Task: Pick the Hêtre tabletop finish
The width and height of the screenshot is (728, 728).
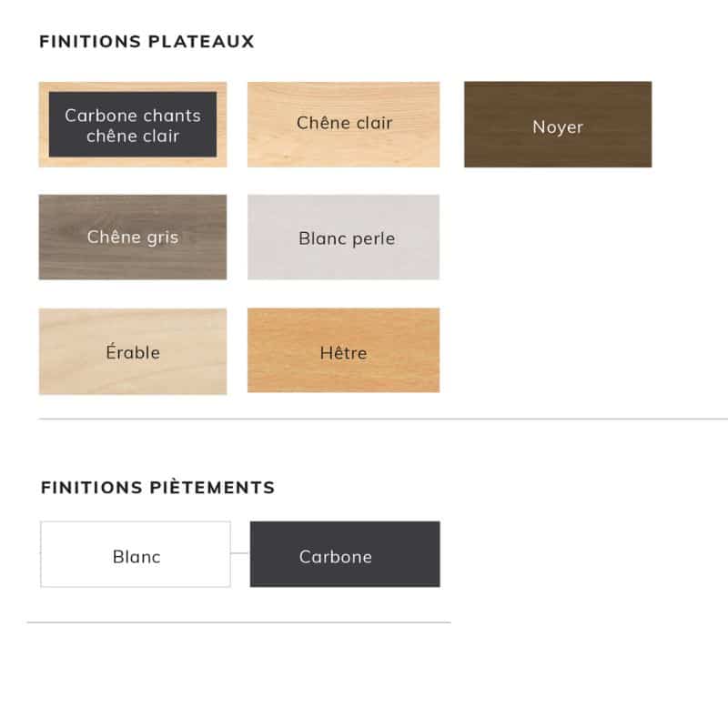Action: coord(344,350)
